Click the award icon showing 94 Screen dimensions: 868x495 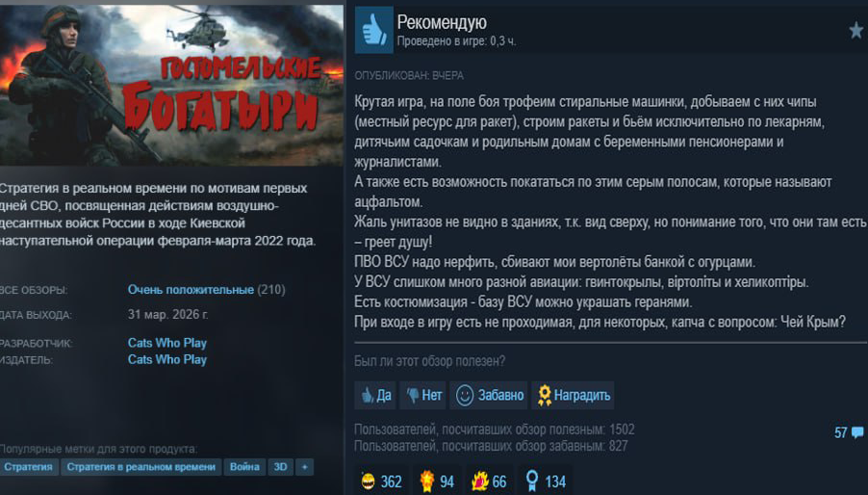427,481
